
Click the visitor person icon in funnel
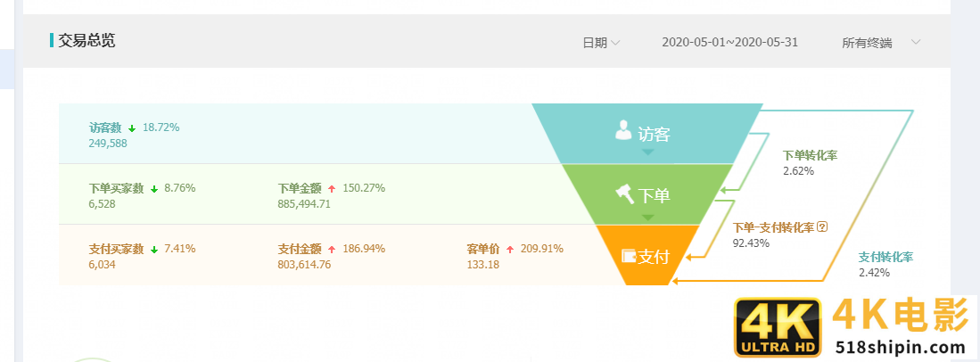pyautogui.click(x=623, y=131)
